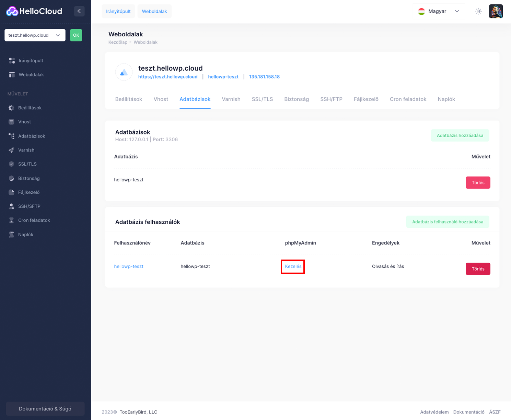
Task: Switch to the Biztonság tab
Action: pyautogui.click(x=297, y=99)
